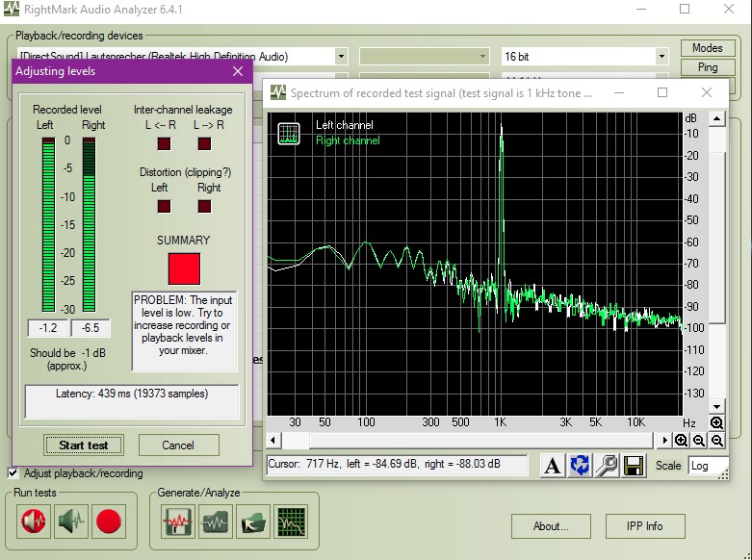The height and width of the screenshot is (560, 752).
Task: Click the rightmost zoom reset magnifier icon
Action: [717, 440]
